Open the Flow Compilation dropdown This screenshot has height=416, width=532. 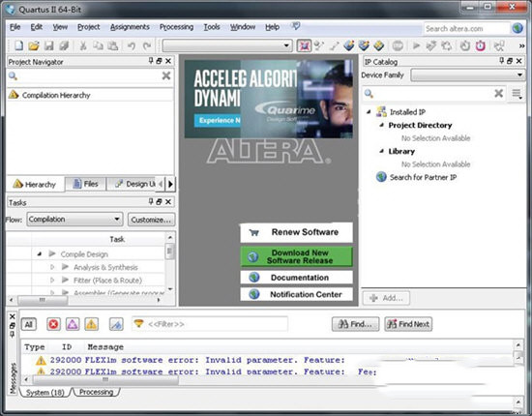(74, 220)
